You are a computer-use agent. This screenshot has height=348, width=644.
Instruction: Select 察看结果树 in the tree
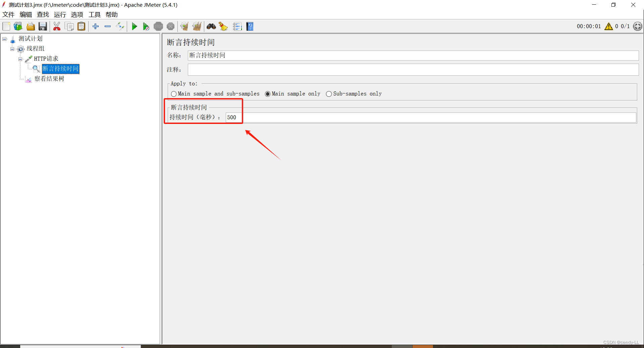(49, 79)
